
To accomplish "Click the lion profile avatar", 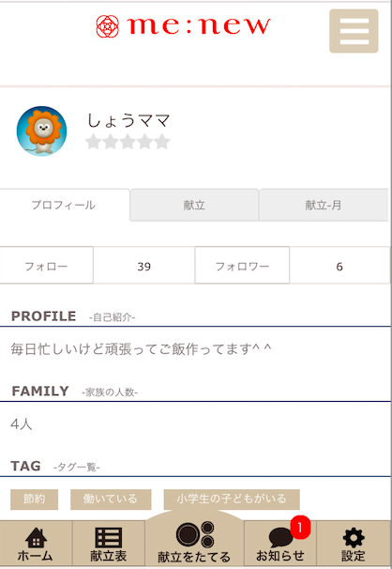I will (x=41, y=131).
